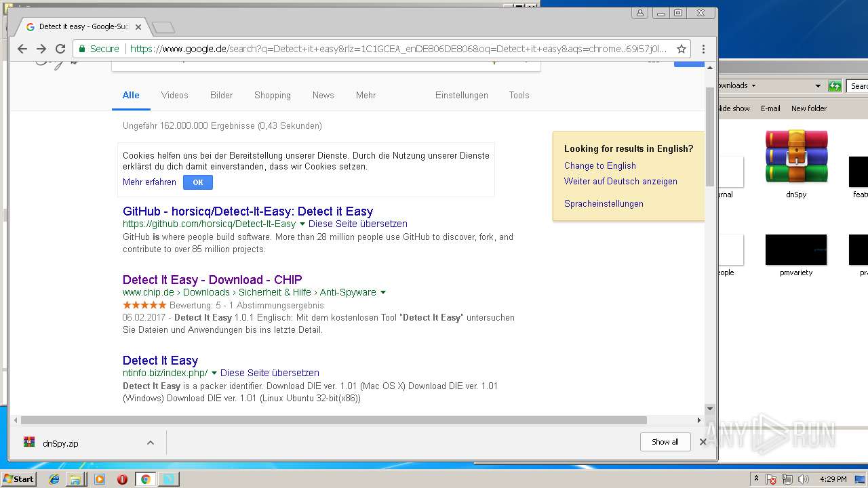868x488 pixels.
Task: Click Slide show in Explorer toolbar
Action: (x=733, y=108)
